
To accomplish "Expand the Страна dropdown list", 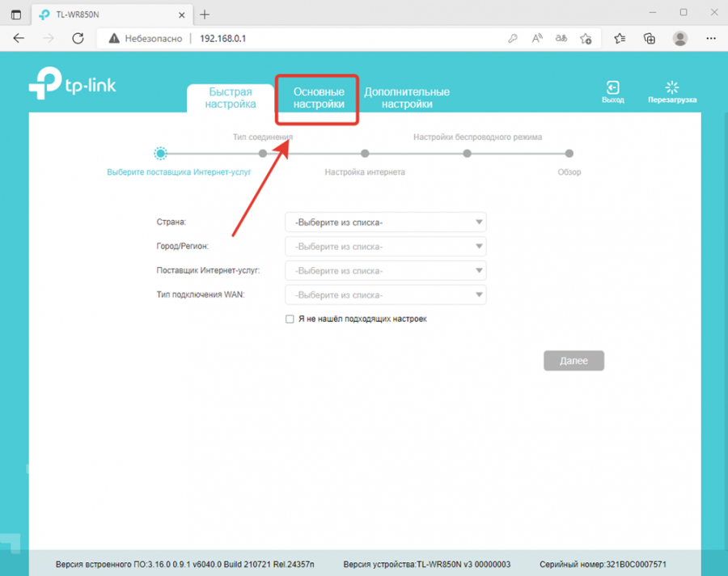I will (386, 222).
